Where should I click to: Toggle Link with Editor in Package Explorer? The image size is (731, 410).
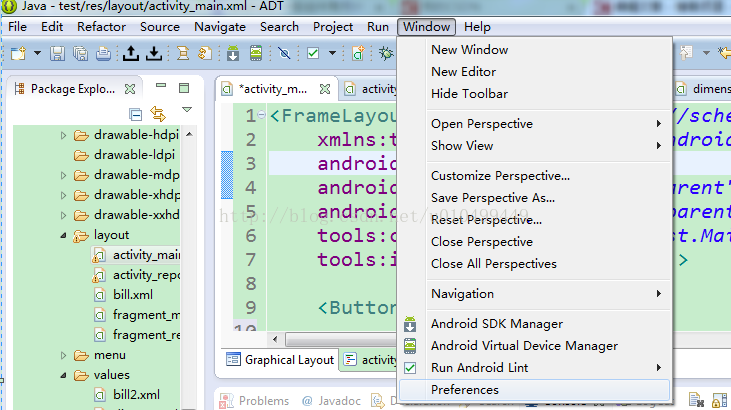pyautogui.click(x=158, y=114)
